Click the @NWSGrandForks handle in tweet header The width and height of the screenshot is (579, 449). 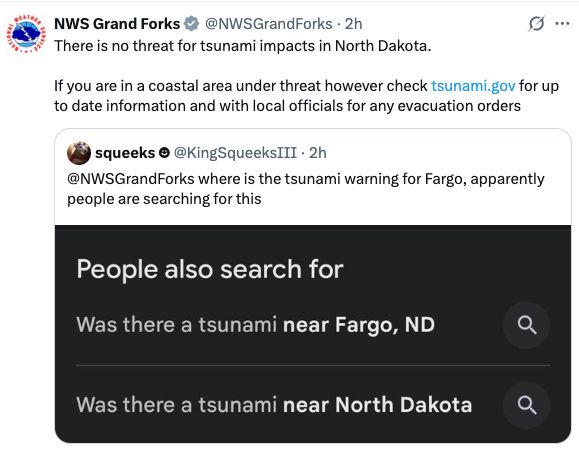pos(268,24)
